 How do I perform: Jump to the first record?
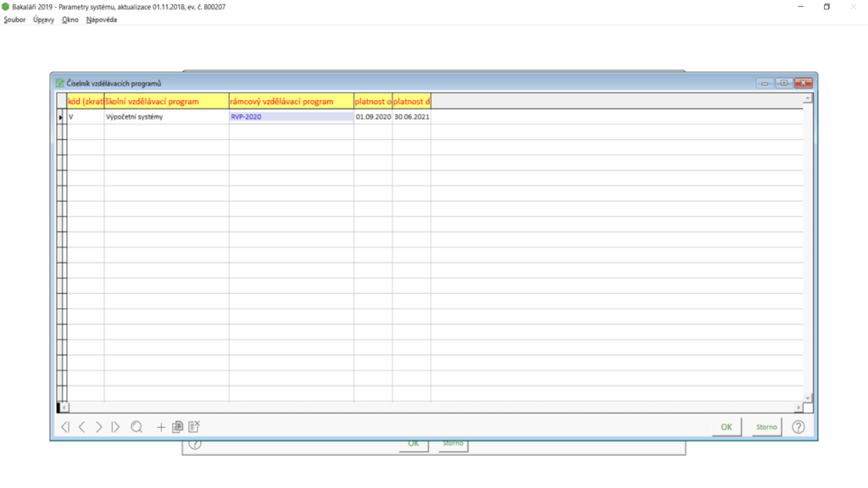pos(65,427)
